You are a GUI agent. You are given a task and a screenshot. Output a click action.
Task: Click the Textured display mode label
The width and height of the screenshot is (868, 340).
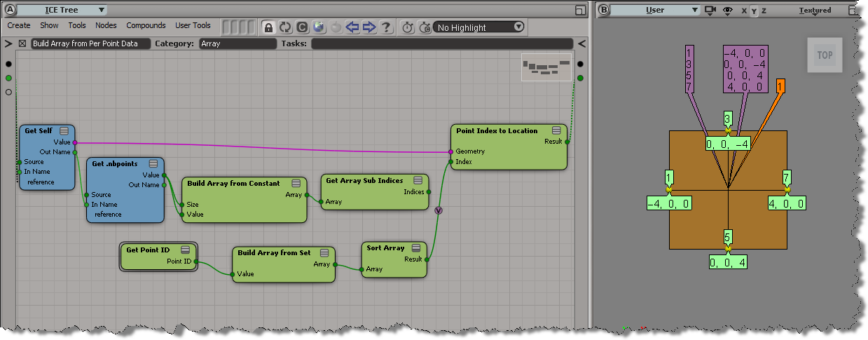tap(815, 11)
